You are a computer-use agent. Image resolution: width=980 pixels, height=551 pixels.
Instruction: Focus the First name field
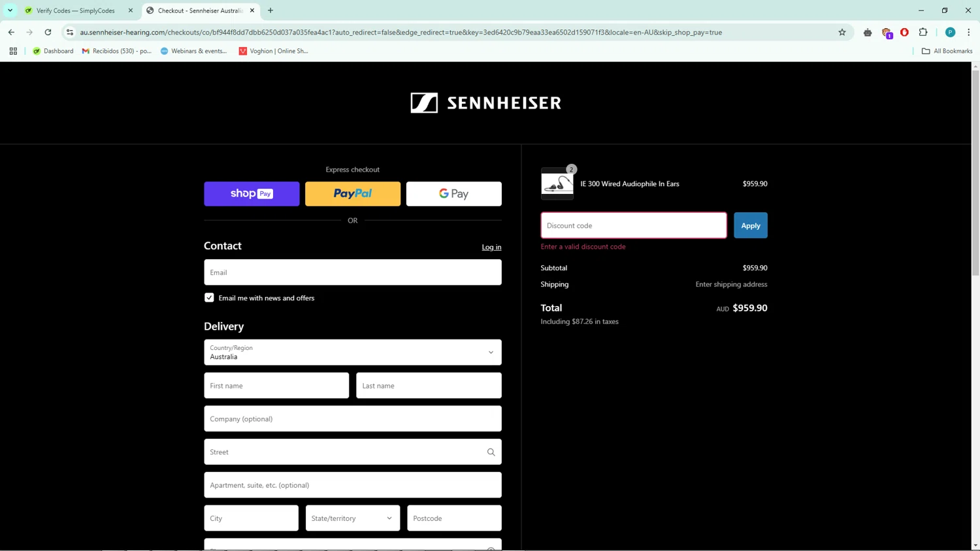pos(276,386)
